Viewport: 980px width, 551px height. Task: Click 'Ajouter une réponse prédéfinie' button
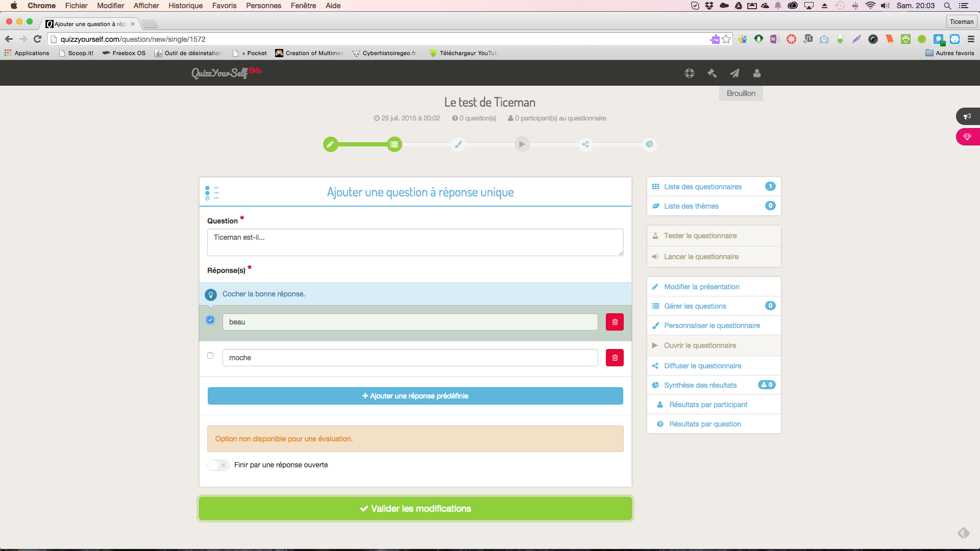coord(415,396)
